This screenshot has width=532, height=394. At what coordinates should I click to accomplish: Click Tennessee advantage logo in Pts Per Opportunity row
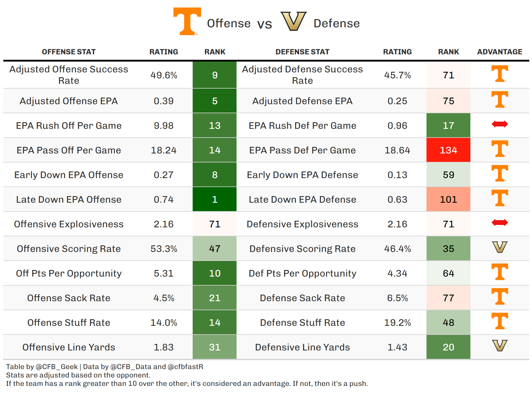pyautogui.click(x=500, y=272)
